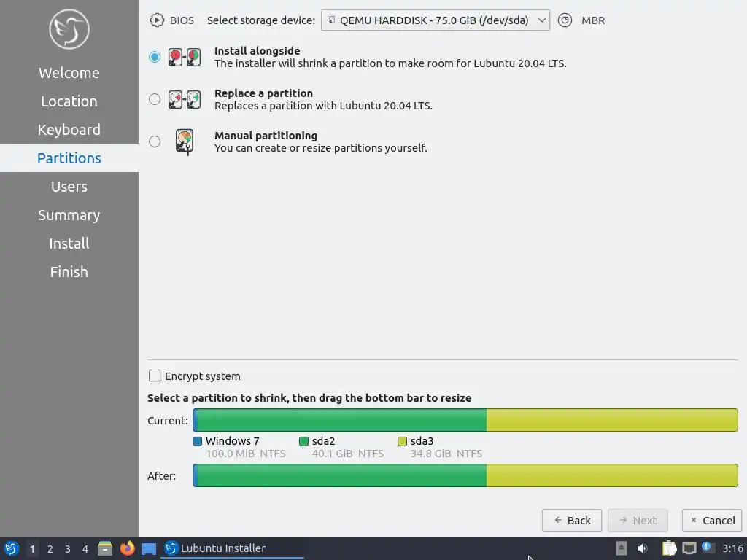
Task: Click the Next button
Action: point(638,521)
